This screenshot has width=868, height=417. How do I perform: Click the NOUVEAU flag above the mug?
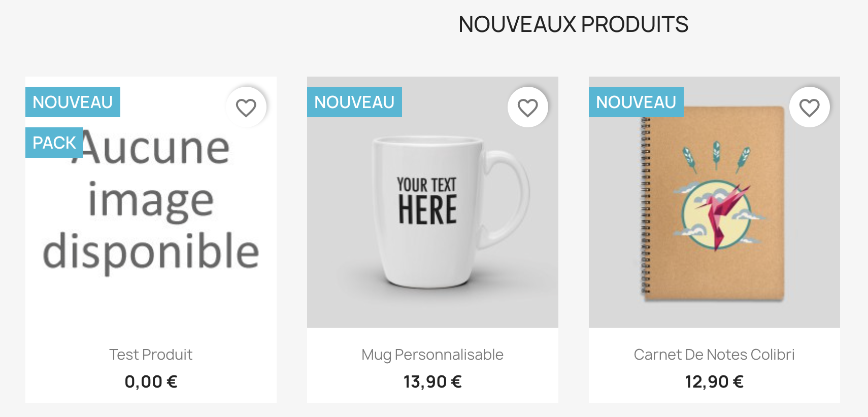(354, 101)
